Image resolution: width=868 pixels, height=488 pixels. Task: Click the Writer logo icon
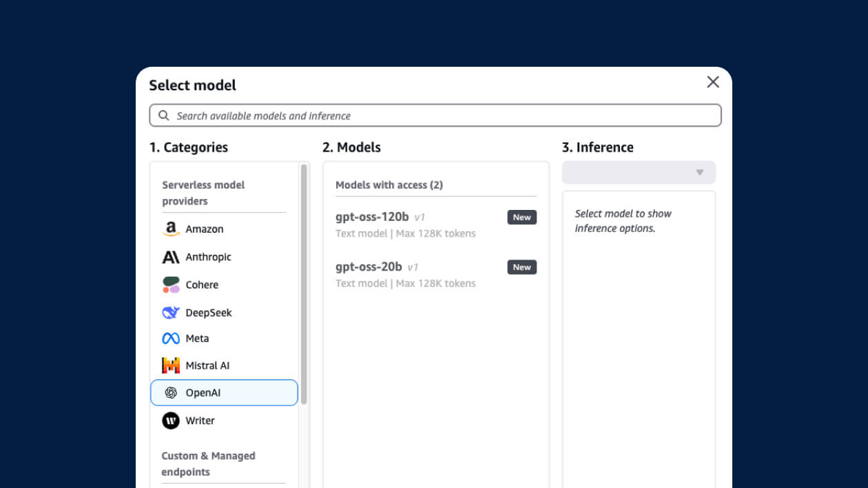171,421
